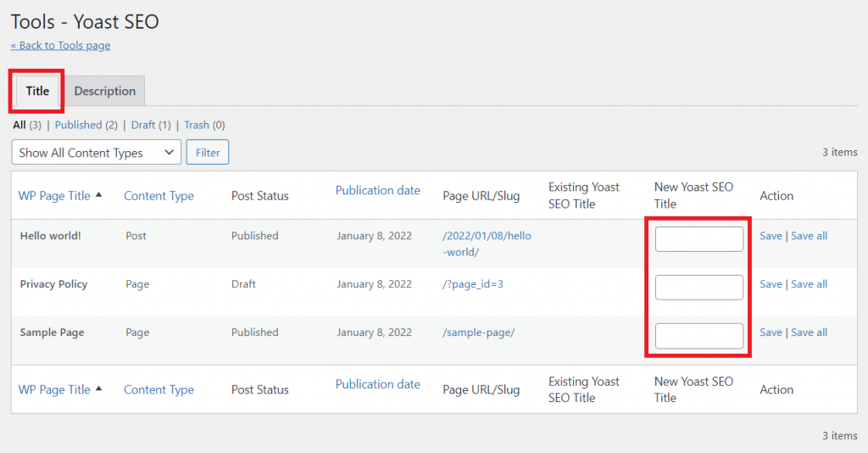Click the Published status of Sample Page
The width and height of the screenshot is (868, 453).
coord(254,333)
